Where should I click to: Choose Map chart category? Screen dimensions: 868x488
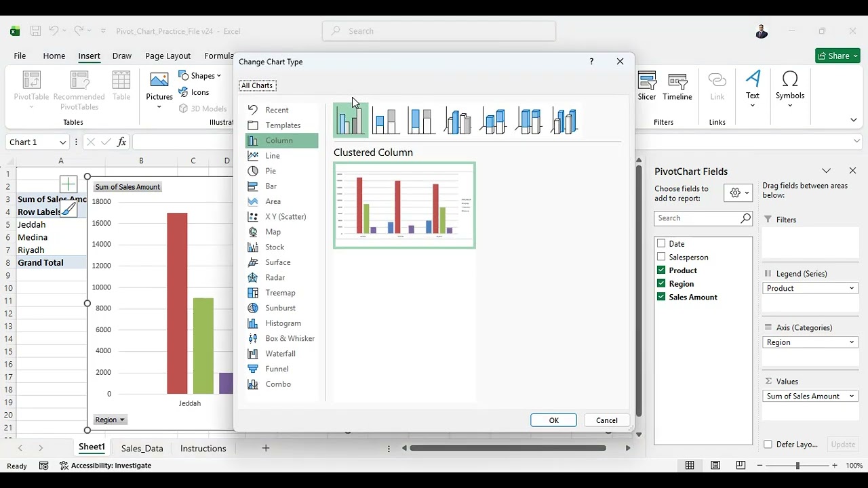tap(281, 232)
